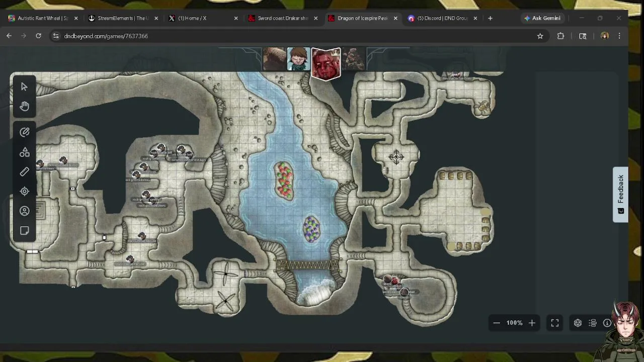Click the rope bridge over the river
Viewport: 644px width, 362px height.
pos(307,265)
